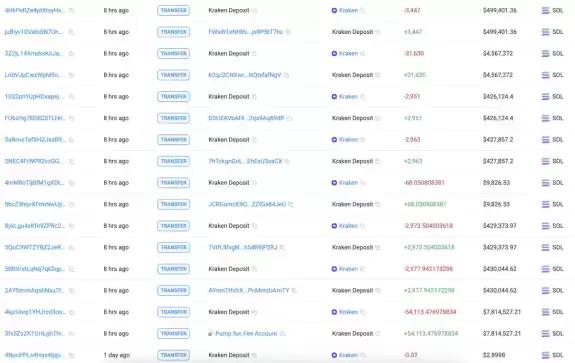
Task: Select Kraken Deposit recipient label in Pump.fun row
Action: point(352,334)
